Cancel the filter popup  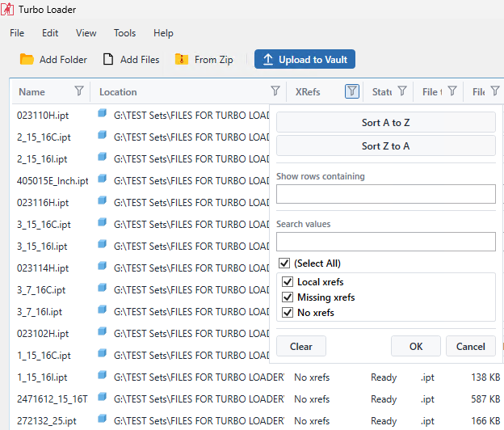(x=471, y=347)
